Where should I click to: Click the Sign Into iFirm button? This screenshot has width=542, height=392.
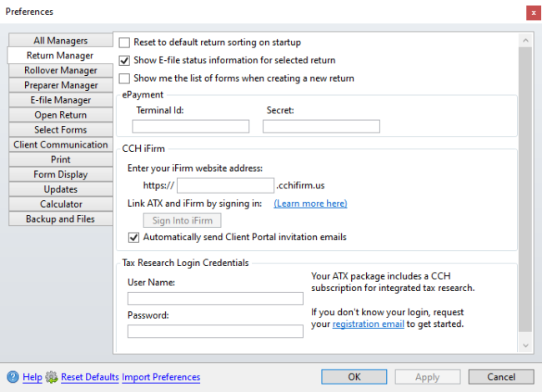click(x=182, y=220)
